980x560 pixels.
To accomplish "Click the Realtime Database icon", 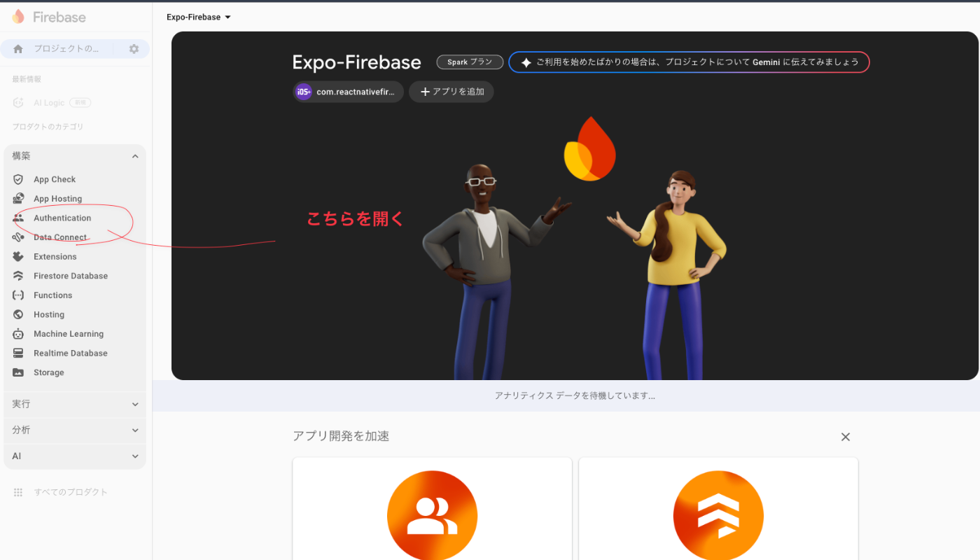I will (x=18, y=353).
